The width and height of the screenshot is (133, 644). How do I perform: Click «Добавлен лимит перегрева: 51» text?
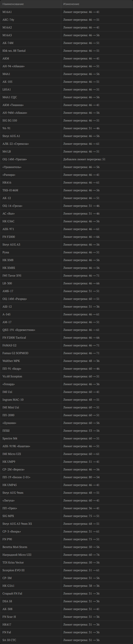[84, 159]
